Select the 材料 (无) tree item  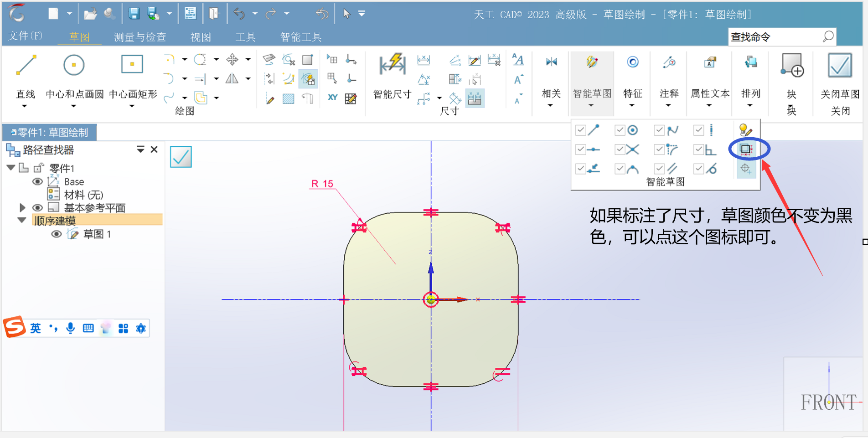[x=84, y=195]
